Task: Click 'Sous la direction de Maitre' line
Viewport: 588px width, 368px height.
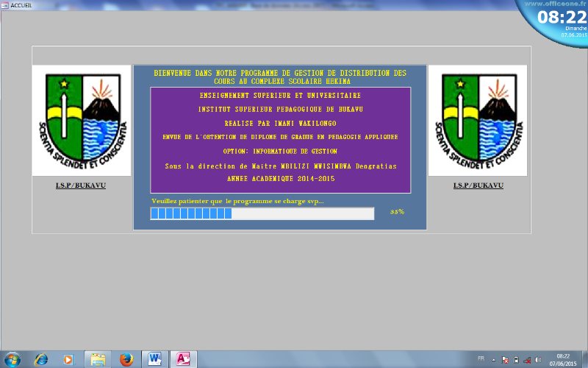Action: coord(281,166)
